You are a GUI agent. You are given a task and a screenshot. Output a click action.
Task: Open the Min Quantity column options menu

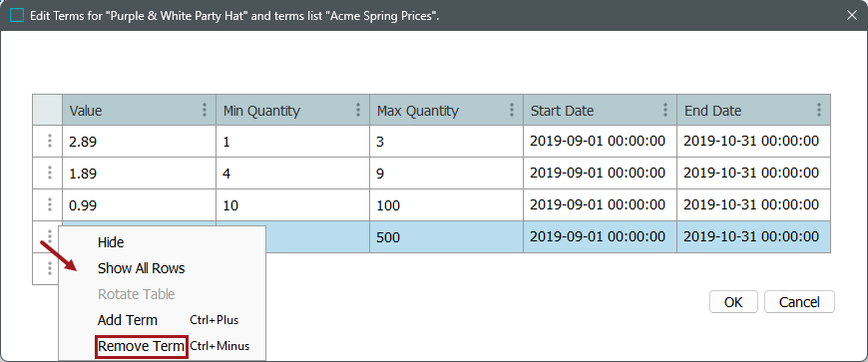(358, 110)
